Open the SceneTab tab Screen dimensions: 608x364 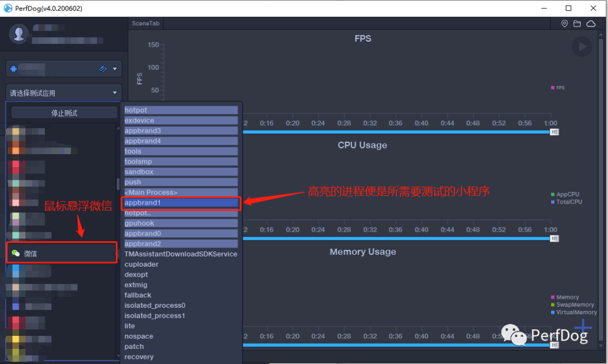145,23
